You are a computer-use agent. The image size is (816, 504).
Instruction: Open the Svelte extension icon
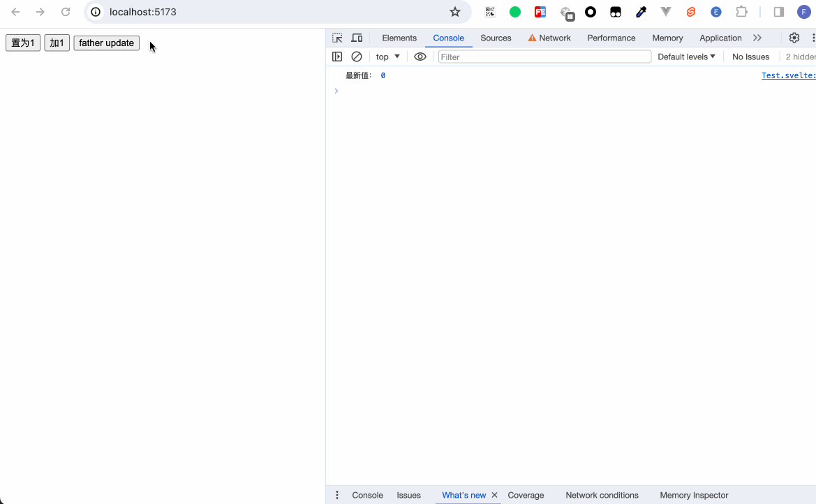pyautogui.click(x=691, y=12)
